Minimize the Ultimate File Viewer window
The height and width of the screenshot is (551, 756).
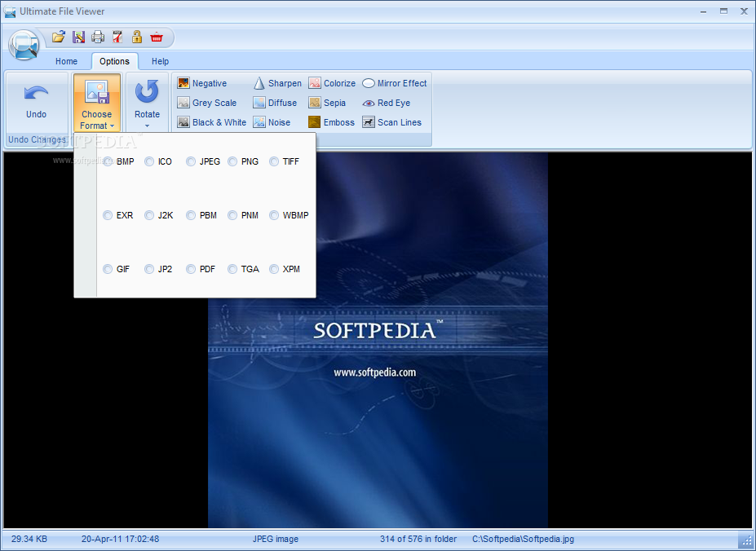[x=704, y=11]
